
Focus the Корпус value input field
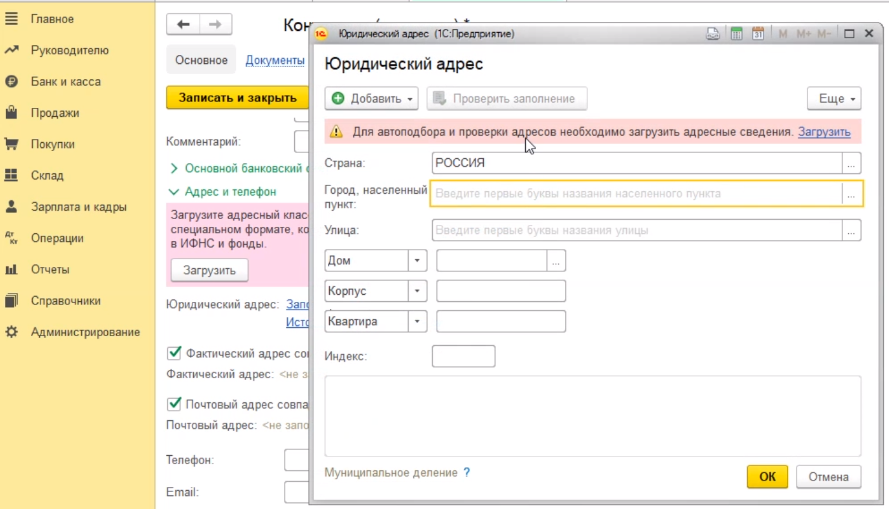click(501, 291)
